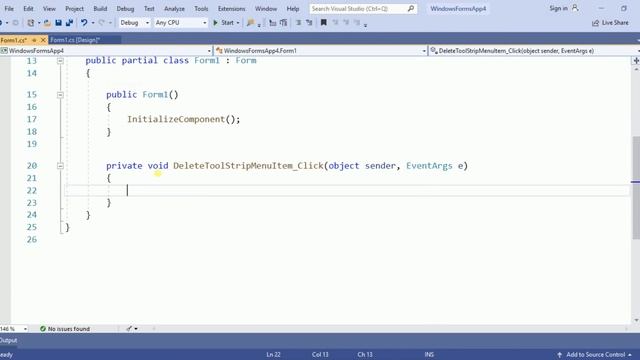Click the EventArgs type on line 20
The height and width of the screenshot is (360, 640).
coord(429,166)
